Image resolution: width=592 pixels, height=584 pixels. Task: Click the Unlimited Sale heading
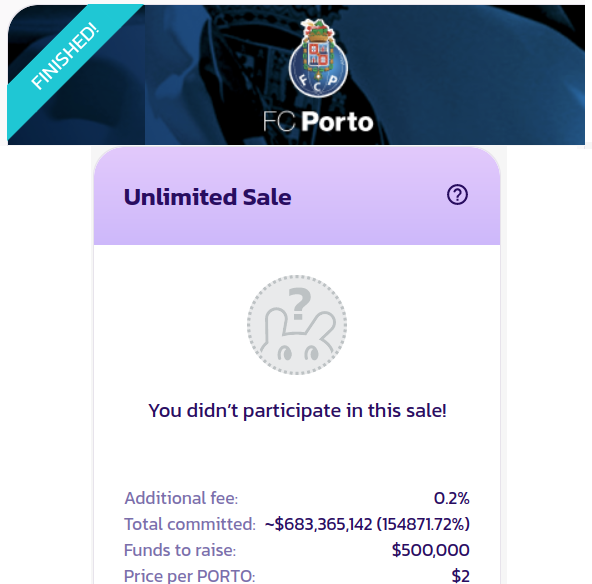click(x=208, y=197)
